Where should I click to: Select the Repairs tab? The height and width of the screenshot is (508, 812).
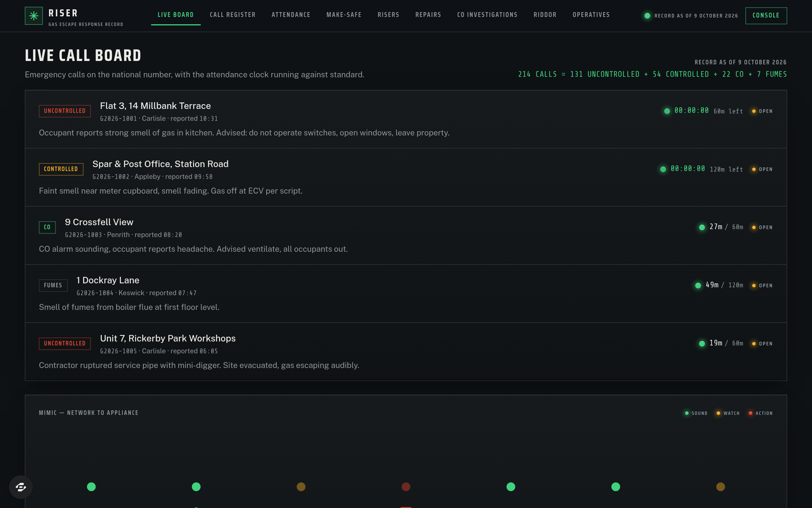[x=428, y=15]
